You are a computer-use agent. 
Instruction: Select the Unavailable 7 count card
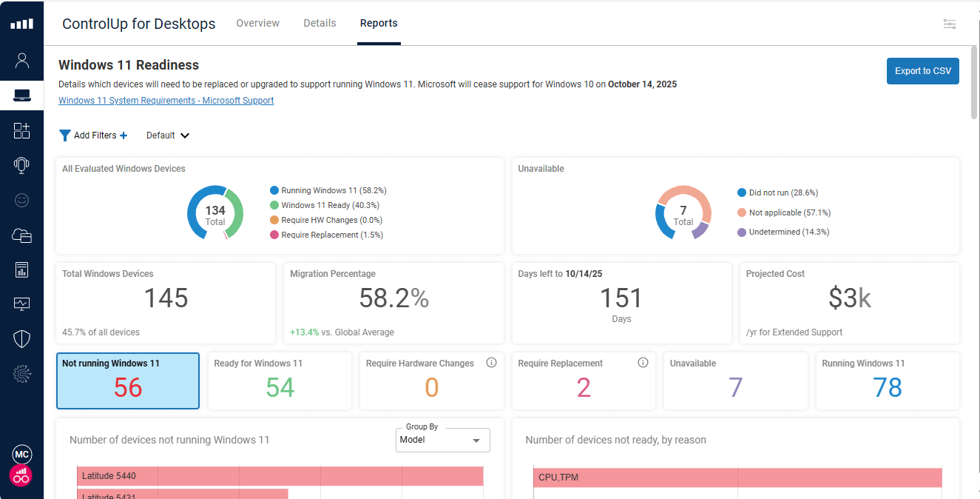click(736, 381)
